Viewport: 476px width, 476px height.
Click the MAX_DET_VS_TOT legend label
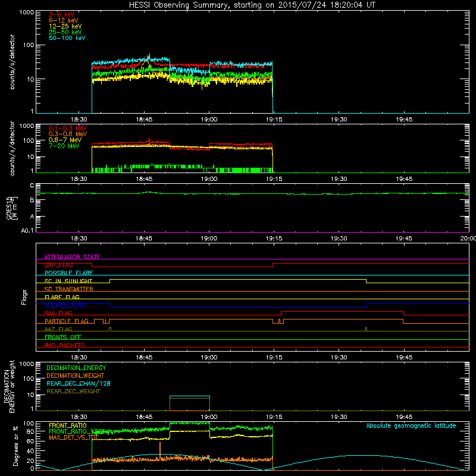(x=74, y=437)
